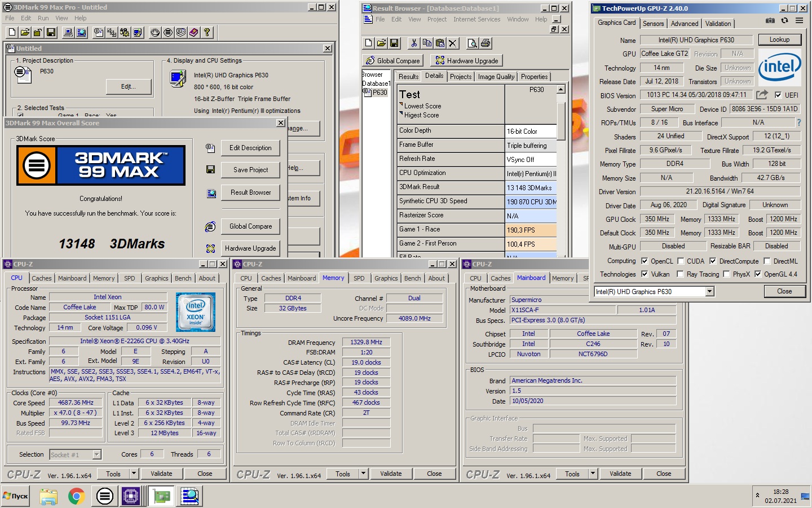Screen dimensions: 812x508
Task: Switch to Sensors tab in GPU-Z
Action: 653,24
